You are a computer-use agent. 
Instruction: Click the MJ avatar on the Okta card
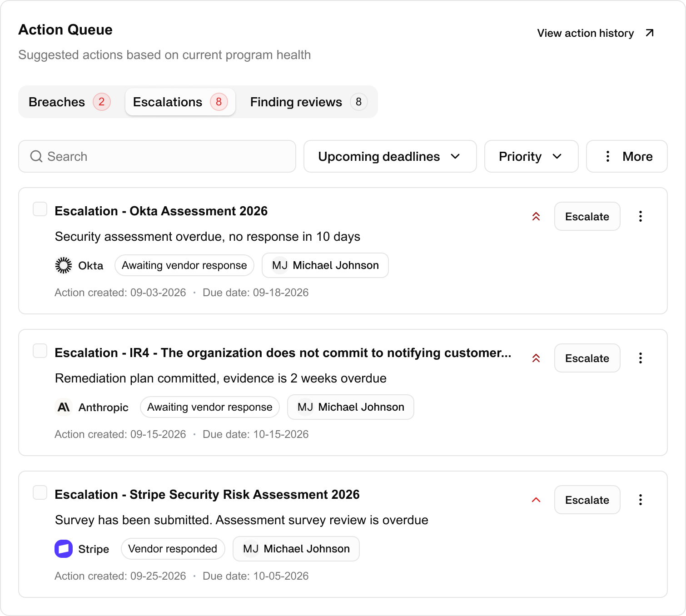[x=280, y=265]
